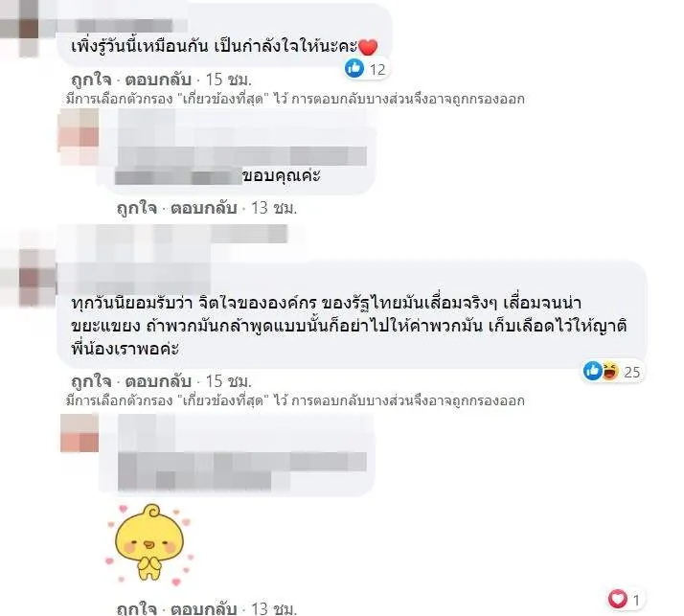
Task: Click ถูกใจ under the long comment about รัฐไทย
Action: click(x=91, y=381)
